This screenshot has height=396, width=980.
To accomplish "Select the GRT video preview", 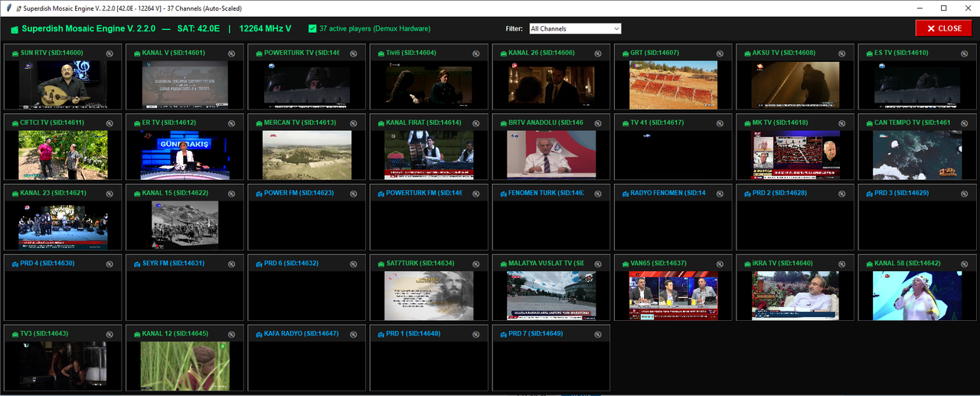I will pyautogui.click(x=673, y=84).
